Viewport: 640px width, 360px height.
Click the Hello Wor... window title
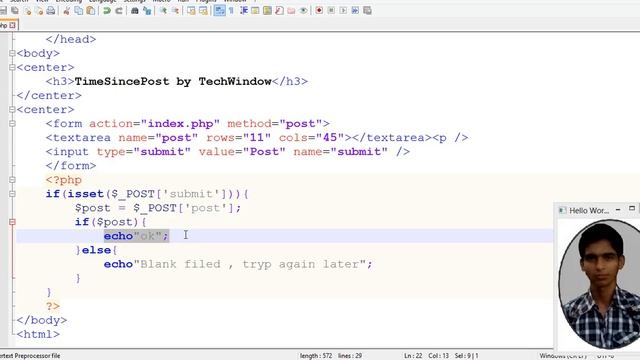point(589,211)
